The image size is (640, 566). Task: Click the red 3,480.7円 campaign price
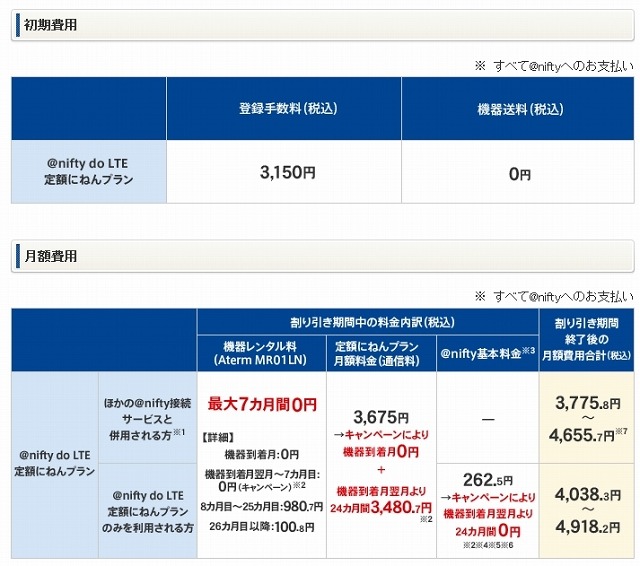coord(401,508)
